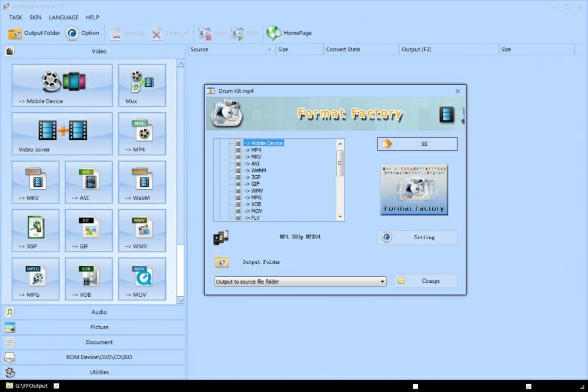Open the LANGUAGE menu

coord(63,18)
